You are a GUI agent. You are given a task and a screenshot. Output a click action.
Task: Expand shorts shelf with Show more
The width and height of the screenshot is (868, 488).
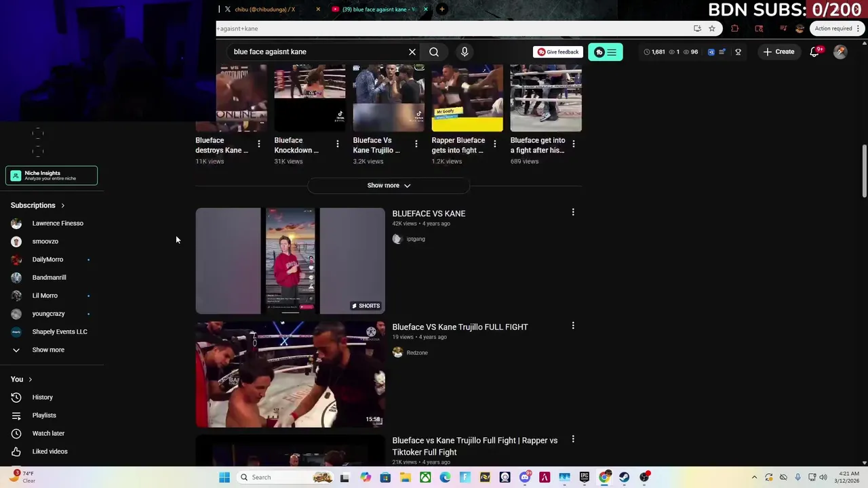tap(389, 185)
